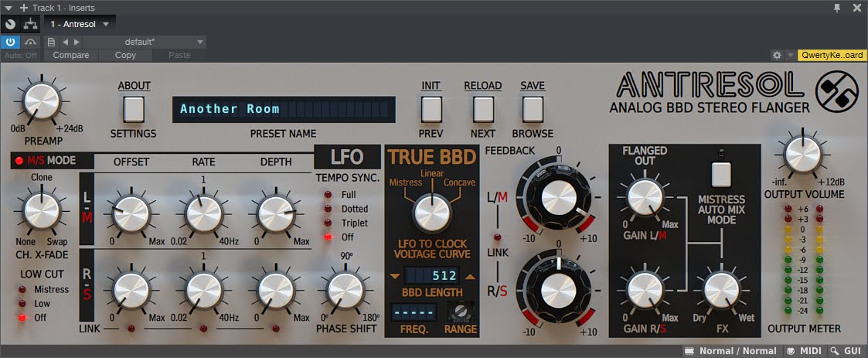Click the CH. X-FADE knob
868x358 pixels.
click(42, 211)
